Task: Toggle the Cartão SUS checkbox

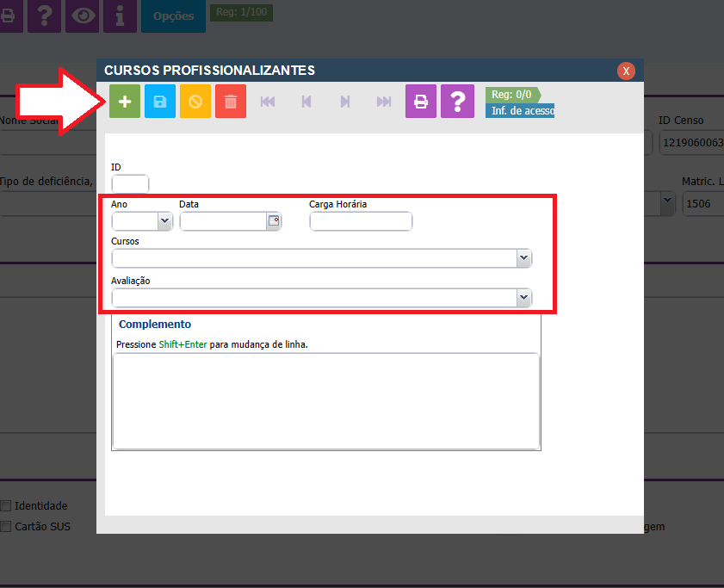Action: pyautogui.click(x=6, y=526)
